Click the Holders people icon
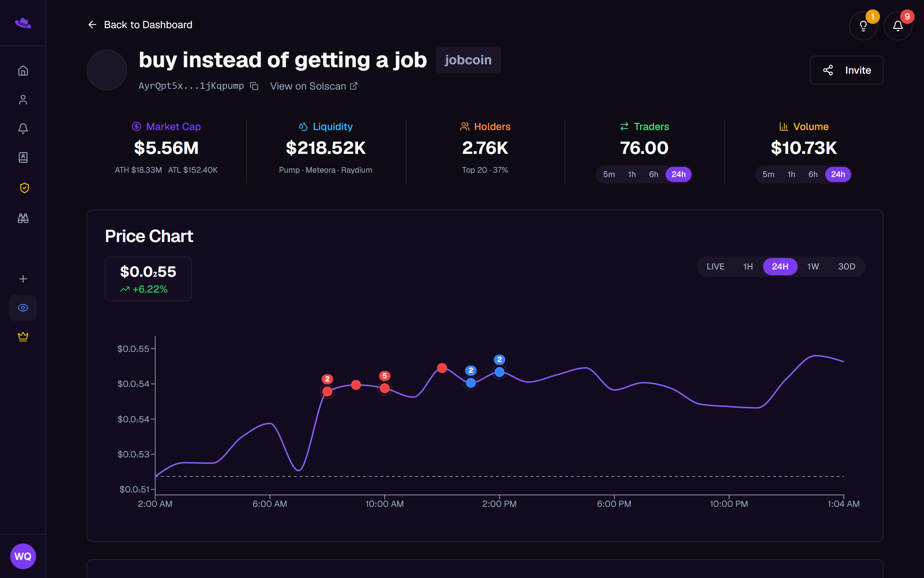924x578 pixels. tap(465, 126)
